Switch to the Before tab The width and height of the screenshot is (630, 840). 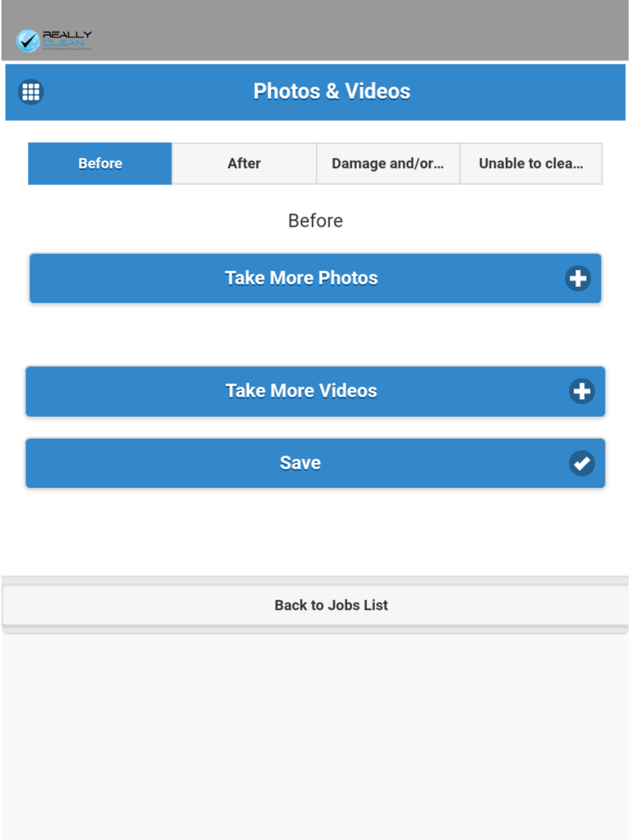click(100, 164)
